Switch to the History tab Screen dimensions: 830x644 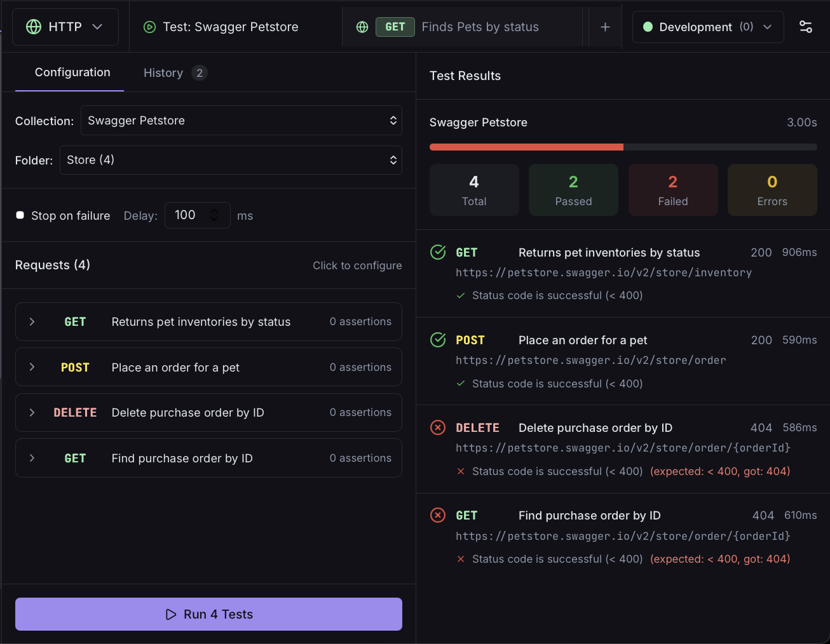(x=163, y=72)
